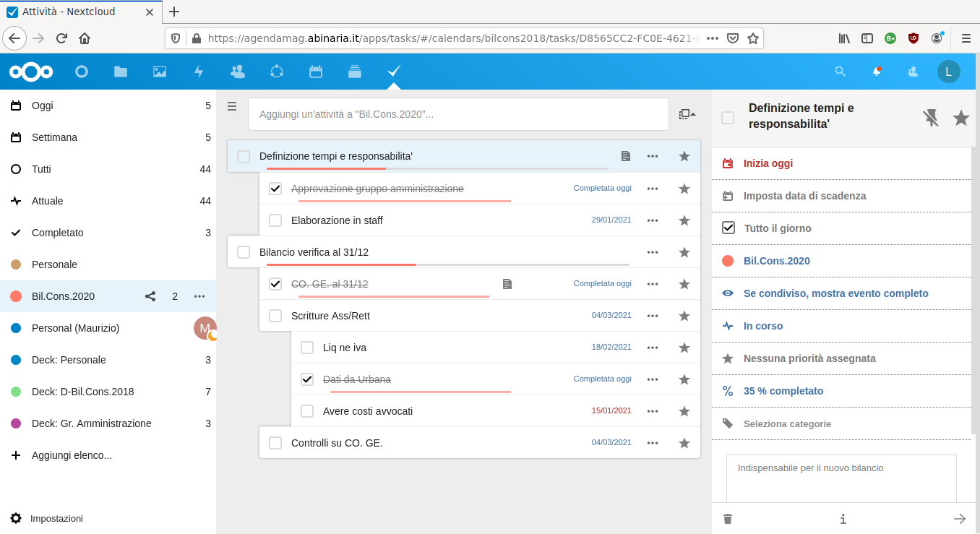
Task: Check the Avere costi avvocati task
Action: pos(307,411)
